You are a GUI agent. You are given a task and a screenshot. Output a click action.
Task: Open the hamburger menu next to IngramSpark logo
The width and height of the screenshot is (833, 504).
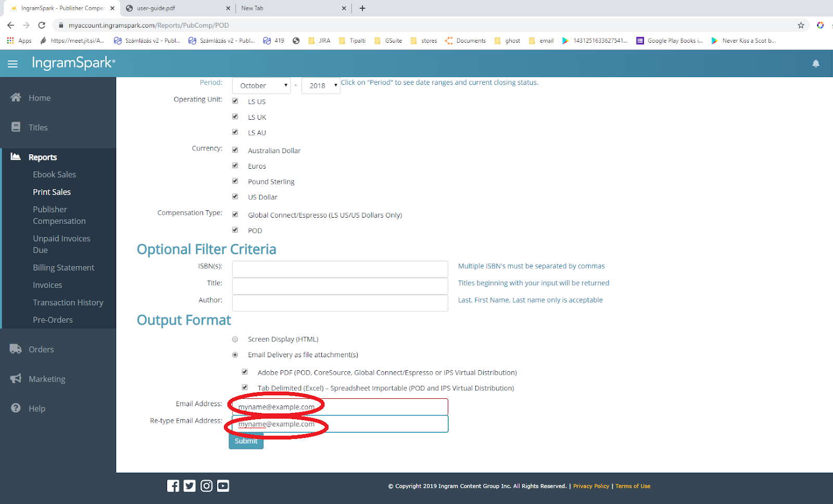(x=12, y=63)
